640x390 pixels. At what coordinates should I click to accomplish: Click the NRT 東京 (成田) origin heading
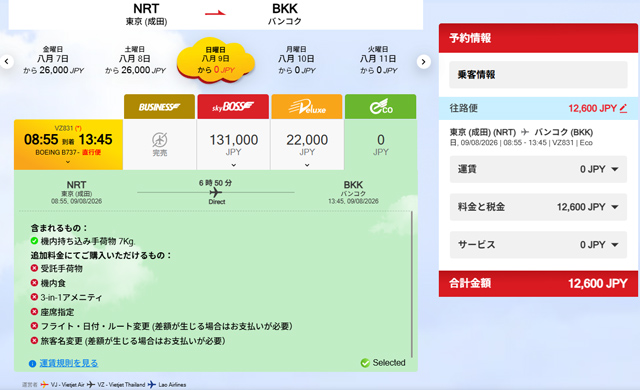click(x=146, y=14)
